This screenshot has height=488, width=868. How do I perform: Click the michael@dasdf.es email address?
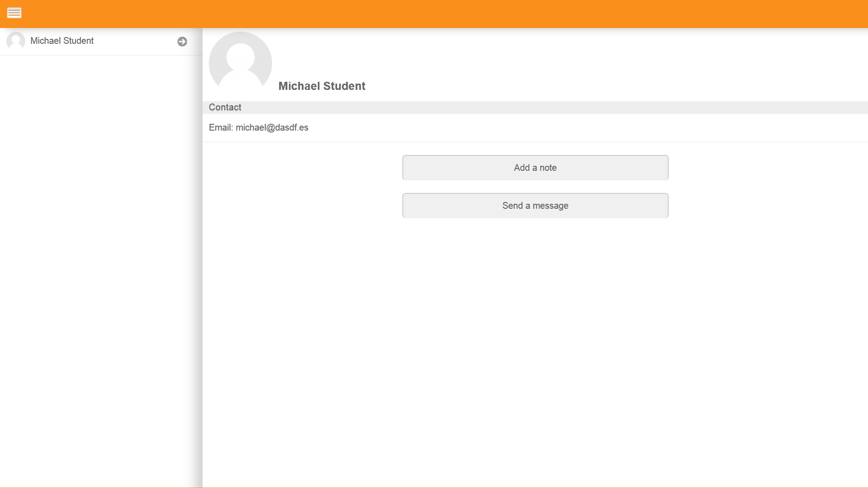[272, 128]
